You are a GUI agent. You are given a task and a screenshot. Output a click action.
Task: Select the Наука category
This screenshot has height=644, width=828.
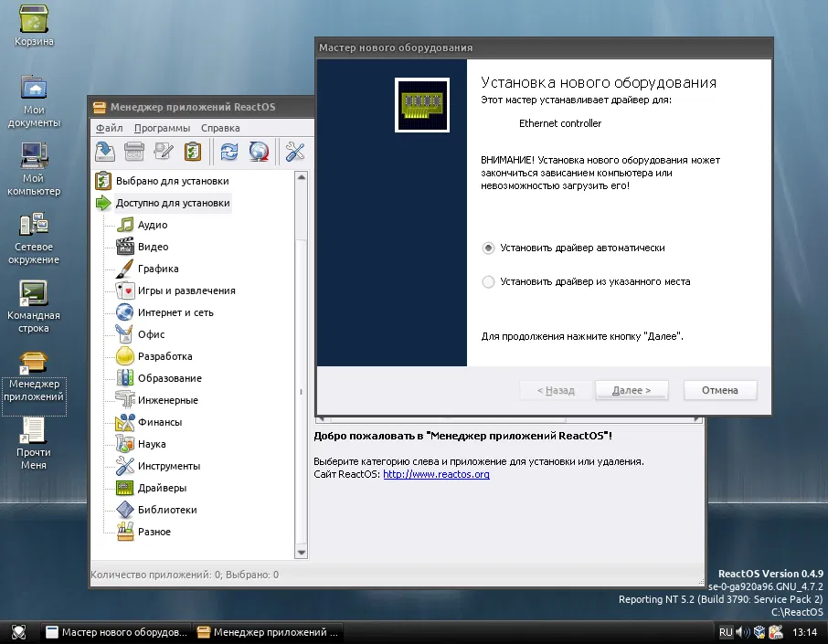pyautogui.click(x=152, y=444)
